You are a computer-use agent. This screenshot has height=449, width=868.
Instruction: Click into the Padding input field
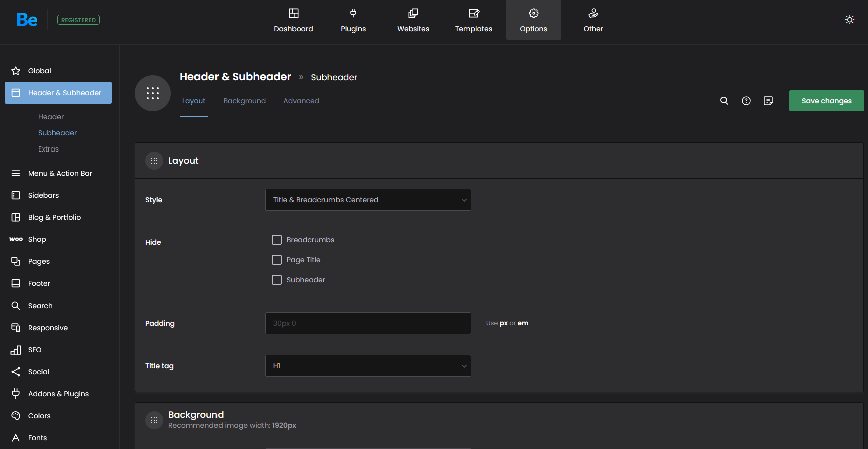[x=368, y=323]
